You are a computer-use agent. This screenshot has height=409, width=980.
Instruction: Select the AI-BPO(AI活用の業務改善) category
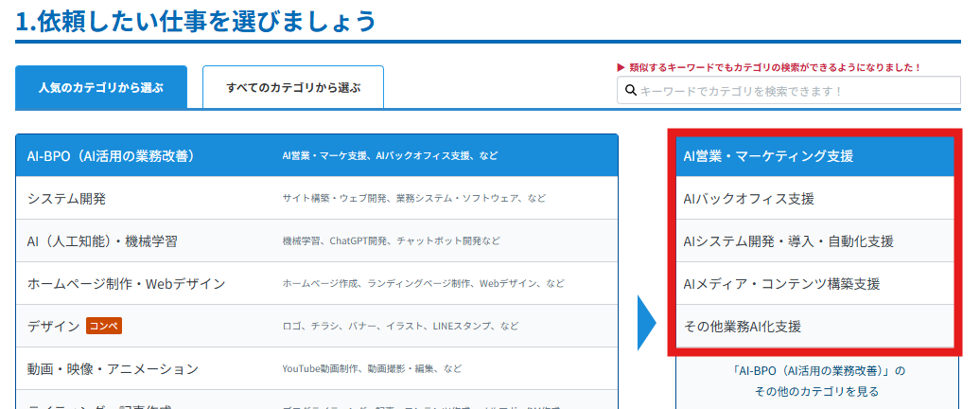point(117,155)
